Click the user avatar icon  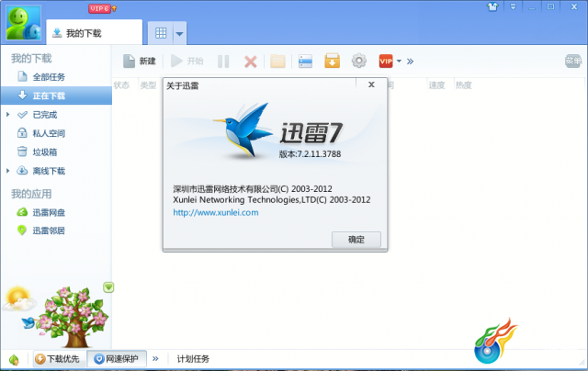(23, 23)
